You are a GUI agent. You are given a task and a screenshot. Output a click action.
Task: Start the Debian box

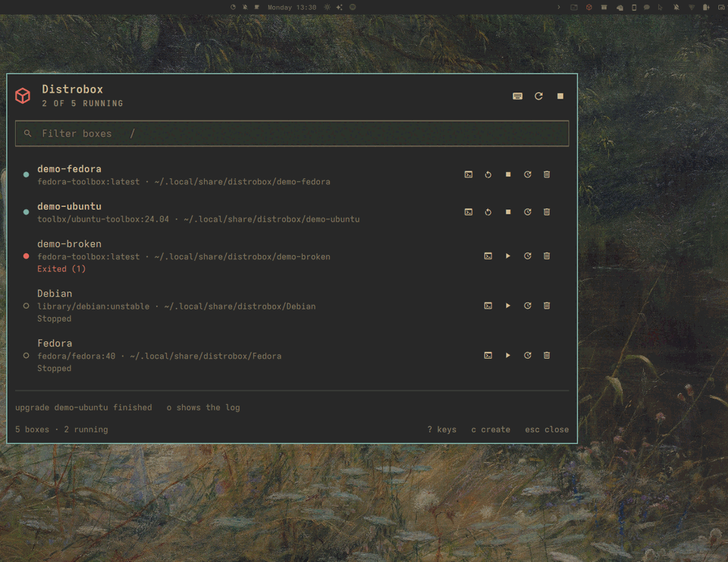click(508, 306)
